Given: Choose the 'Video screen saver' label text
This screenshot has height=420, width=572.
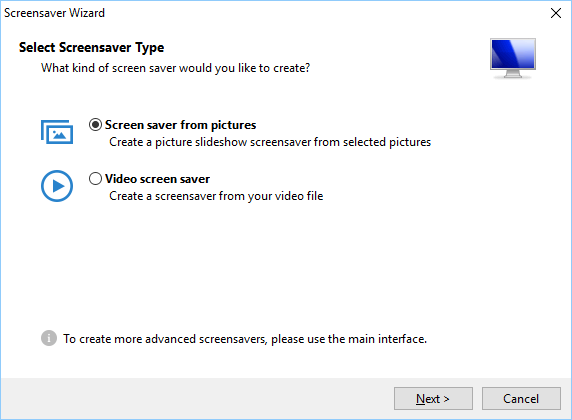Looking at the screenshot, I should [157, 179].
